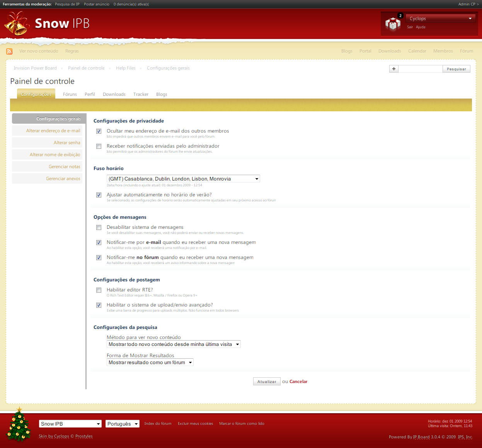Viewport: 482px width, 448px height.
Task: Open the GMT timezone dropdown
Action: click(x=183, y=179)
